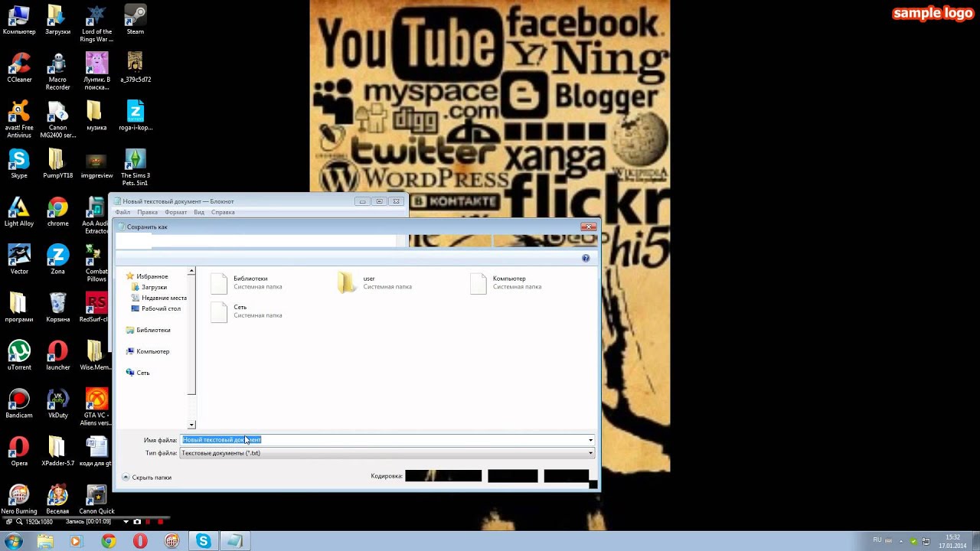Image resolution: width=980 pixels, height=551 pixels.
Task: Select Компьютер in the navigation pane
Action: tap(147, 351)
